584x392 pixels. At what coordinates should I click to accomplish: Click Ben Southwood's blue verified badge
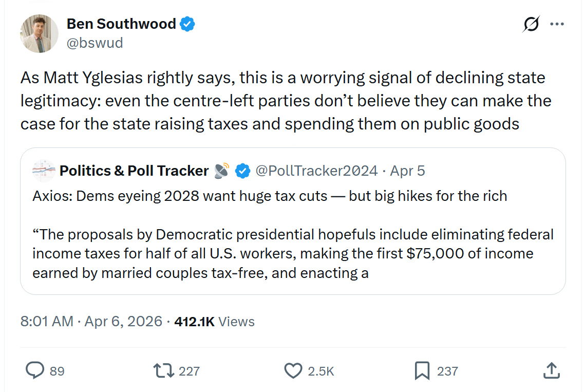(x=187, y=24)
